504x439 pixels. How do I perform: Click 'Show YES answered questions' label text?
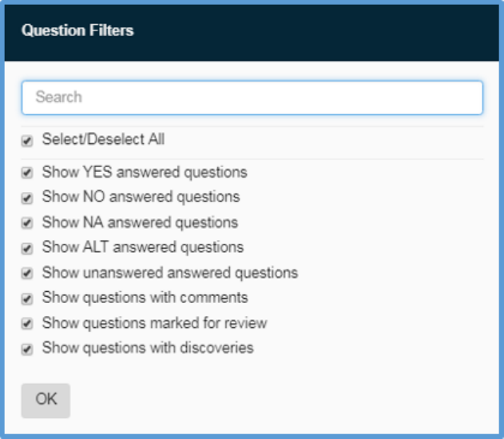(145, 172)
